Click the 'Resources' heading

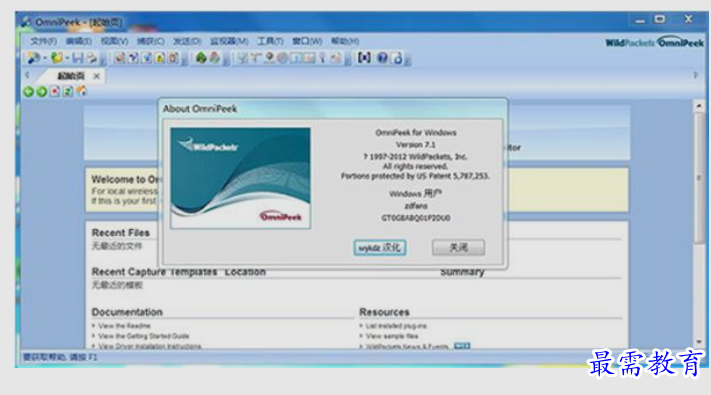tap(385, 312)
